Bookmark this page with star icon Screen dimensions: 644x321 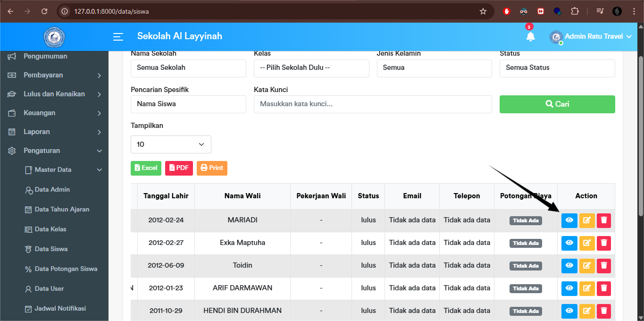coord(483,11)
